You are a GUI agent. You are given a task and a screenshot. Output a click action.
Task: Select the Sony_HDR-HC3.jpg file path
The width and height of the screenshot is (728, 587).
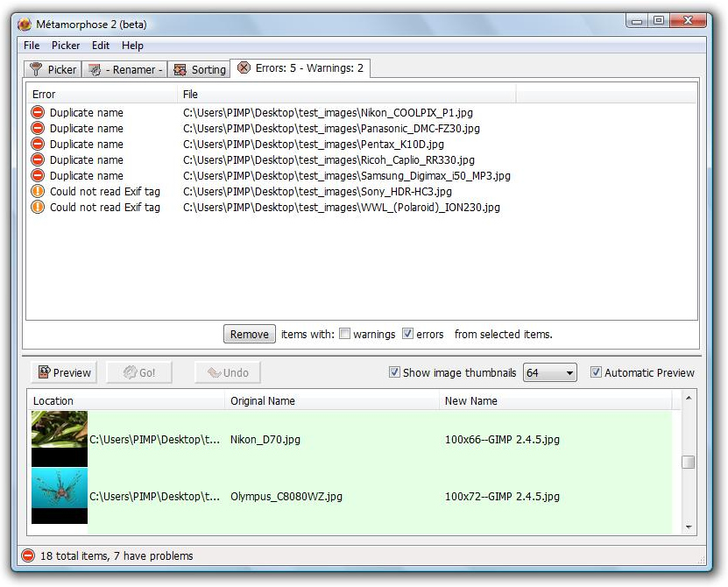tap(318, 191)
